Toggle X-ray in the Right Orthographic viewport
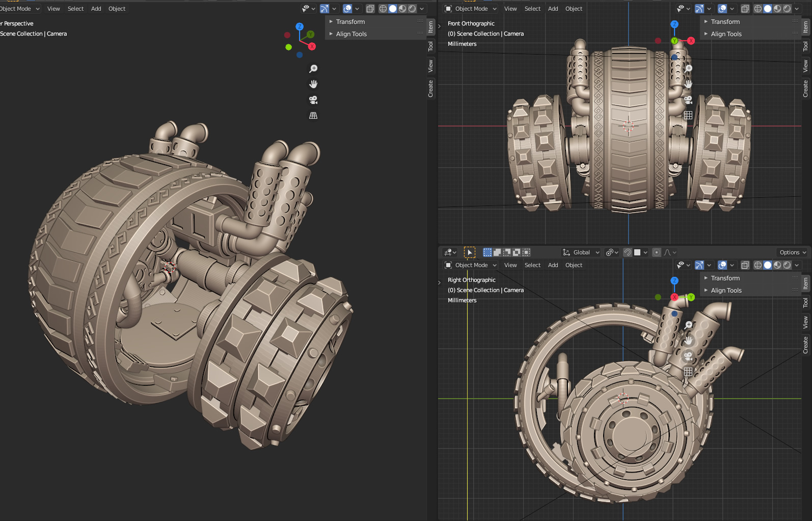 coord(745,265)
